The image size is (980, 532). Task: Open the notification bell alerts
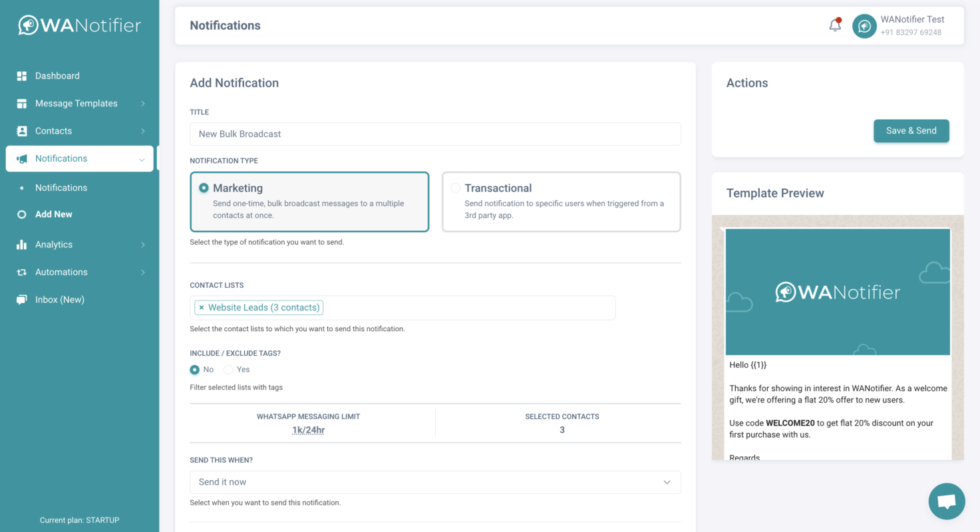835,25
